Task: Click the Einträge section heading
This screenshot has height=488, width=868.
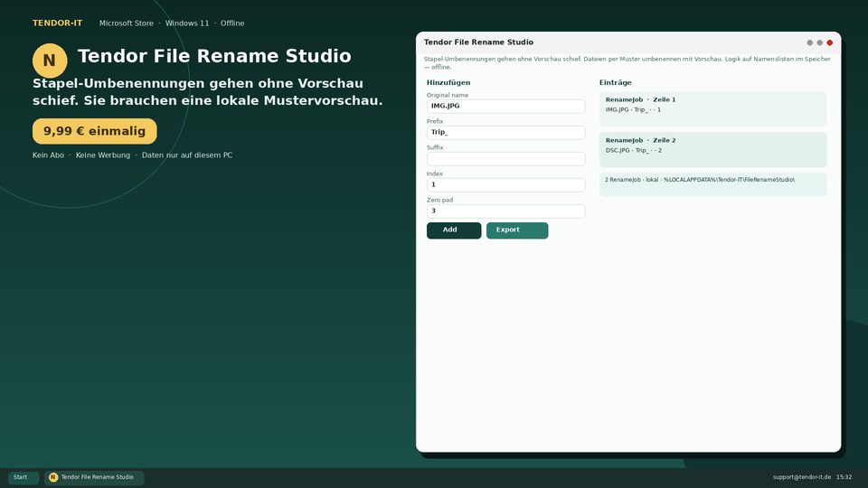Action: pos(616,82)
